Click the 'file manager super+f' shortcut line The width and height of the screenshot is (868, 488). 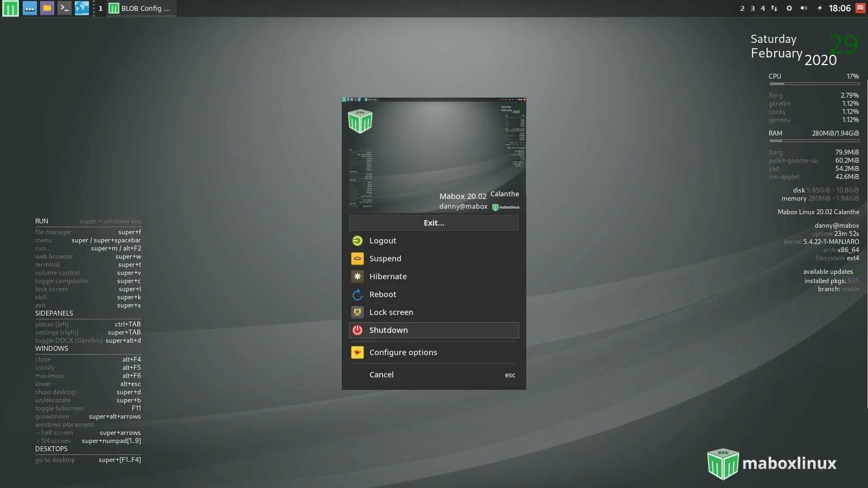coord(88,232)
